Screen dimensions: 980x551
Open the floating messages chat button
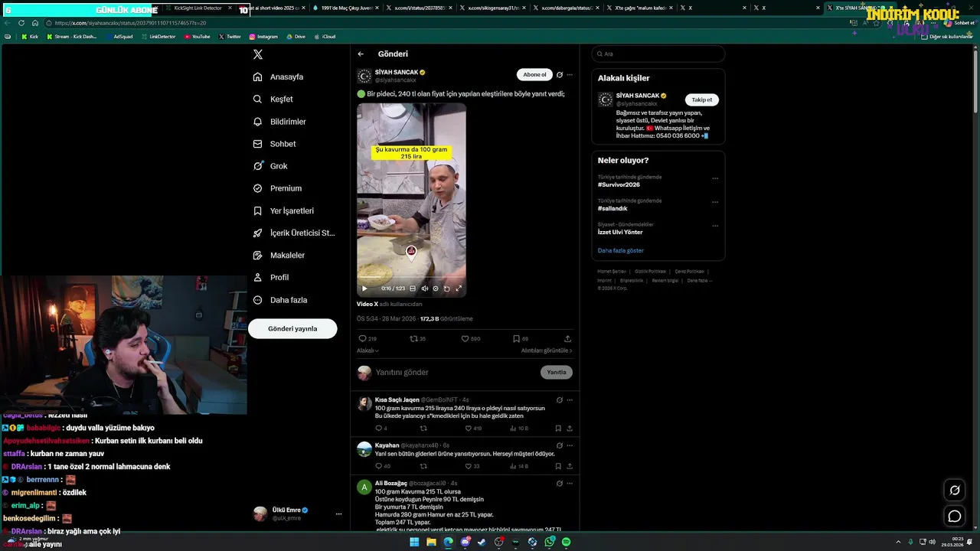point(955,517)
